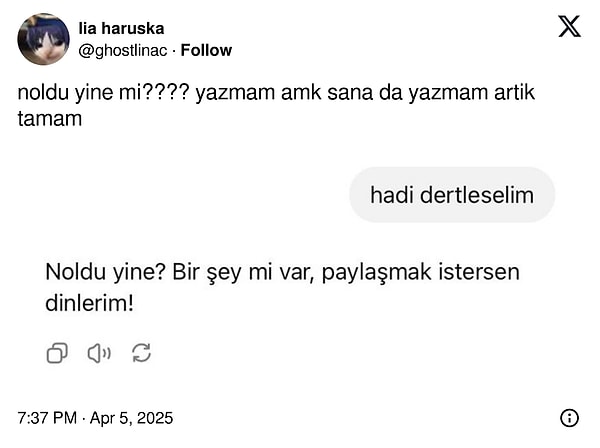Click 'Noldu yine?' in the reply
Screen dimensions: 600x448
click(x=104, y=273)
